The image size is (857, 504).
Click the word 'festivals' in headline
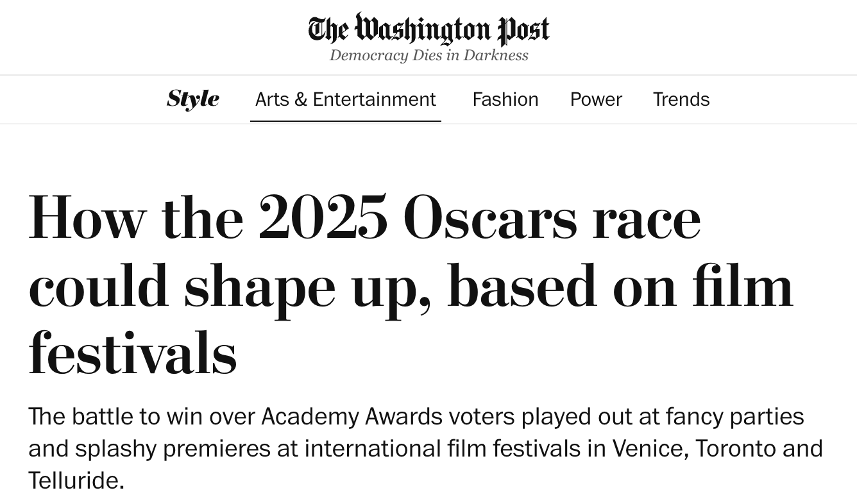(x=133, y=352)
